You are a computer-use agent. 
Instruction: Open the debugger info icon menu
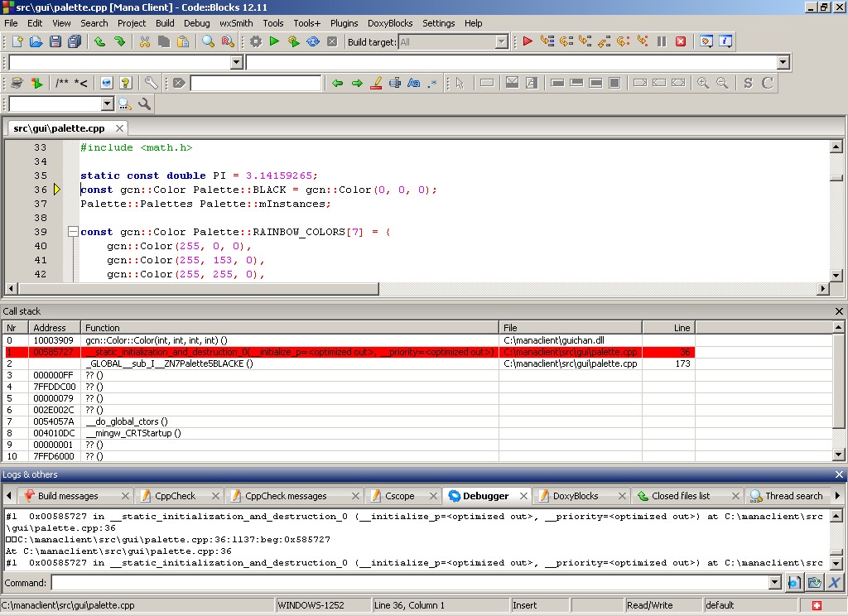tap(725, 41)
